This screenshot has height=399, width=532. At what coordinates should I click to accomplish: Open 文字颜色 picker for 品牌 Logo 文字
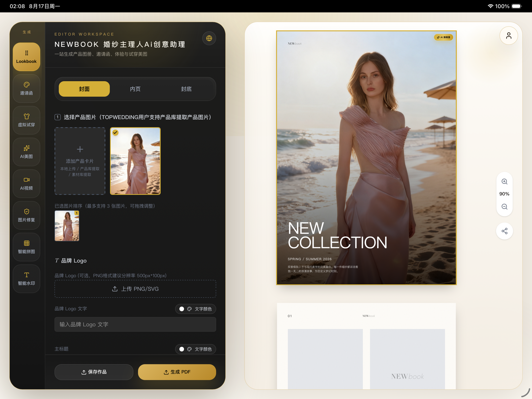click(x=195, y=309)
